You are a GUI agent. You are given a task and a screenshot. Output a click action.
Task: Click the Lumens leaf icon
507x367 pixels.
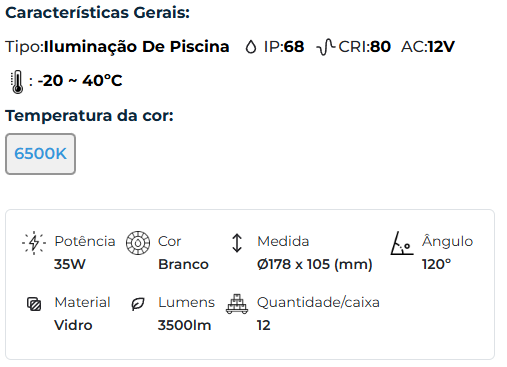(x=138, y=304)
